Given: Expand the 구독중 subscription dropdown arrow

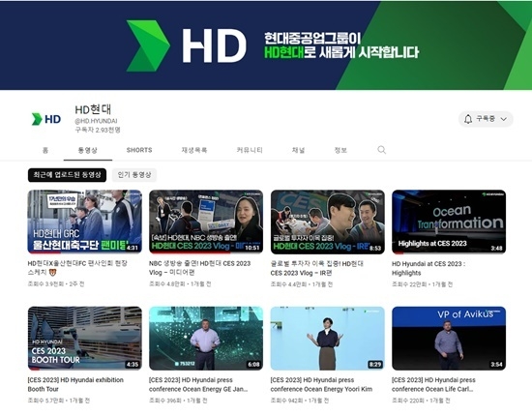Looking at the screenshot, I should click(x=504, y=119).
